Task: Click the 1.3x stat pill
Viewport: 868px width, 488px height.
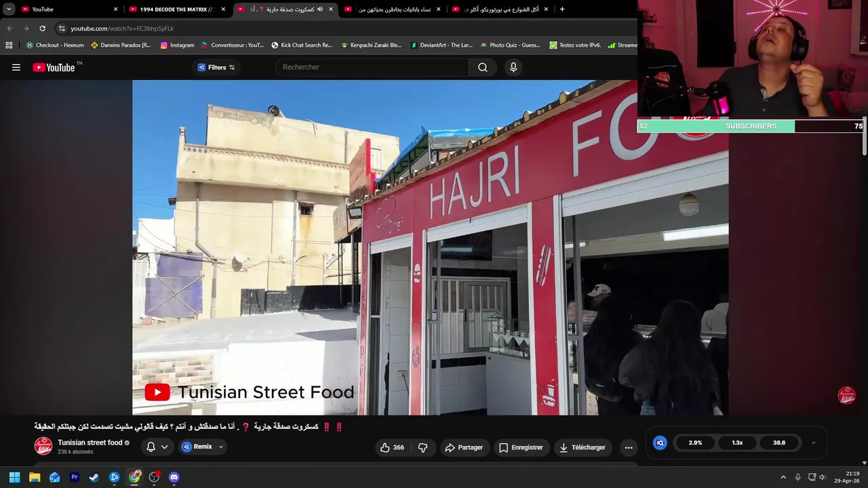Action: pyautogui.click(x=737, y=443)
